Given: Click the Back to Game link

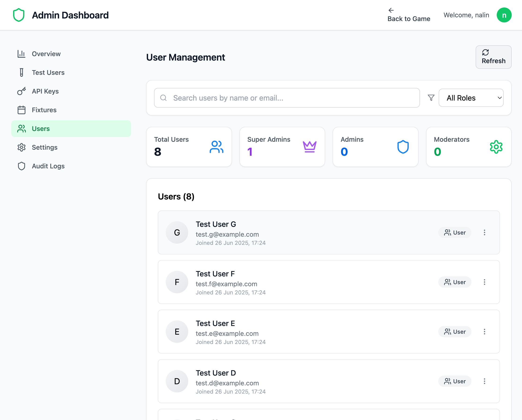Looking at the screenshot, I should coord(408,15).
